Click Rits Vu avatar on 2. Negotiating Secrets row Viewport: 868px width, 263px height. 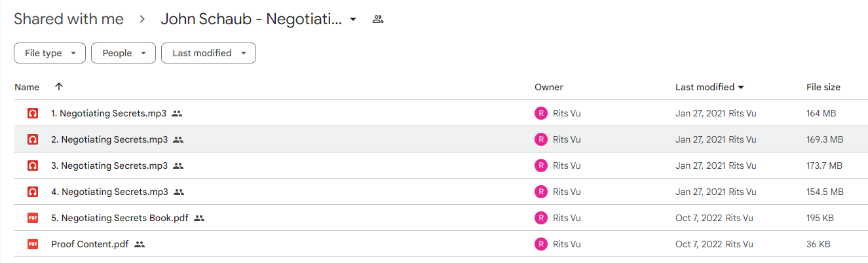(x=540, y=139)
